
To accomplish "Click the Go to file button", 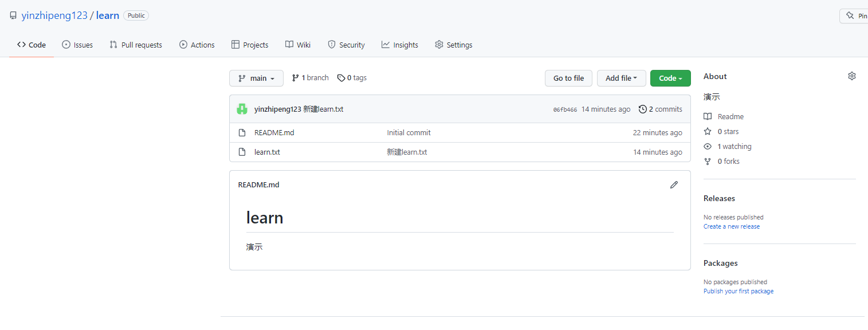I will (568, 78).
